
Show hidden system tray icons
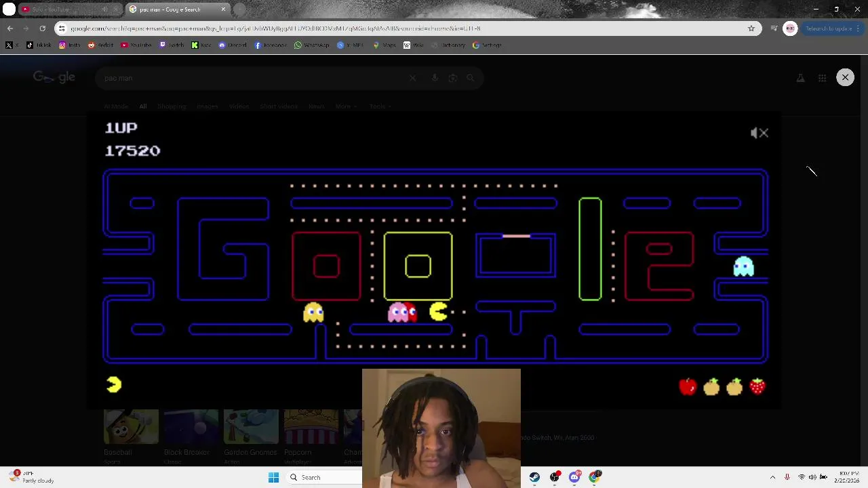(772, 477)
